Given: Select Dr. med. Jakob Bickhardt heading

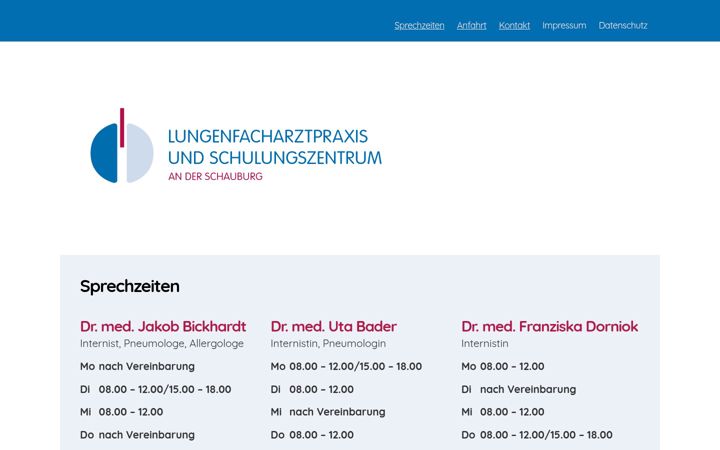Looking at the screenshot, I should pyautogui.click(x=163, y=326).
